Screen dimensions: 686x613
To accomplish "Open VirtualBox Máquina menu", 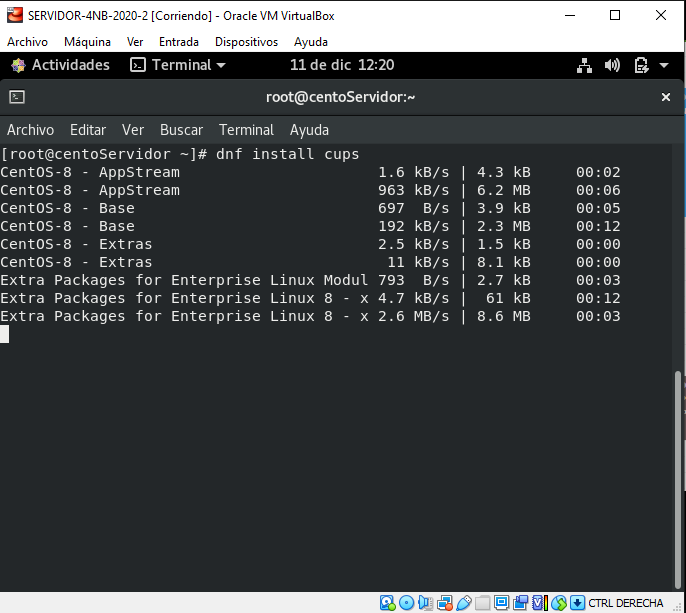I will click(87, 42).
